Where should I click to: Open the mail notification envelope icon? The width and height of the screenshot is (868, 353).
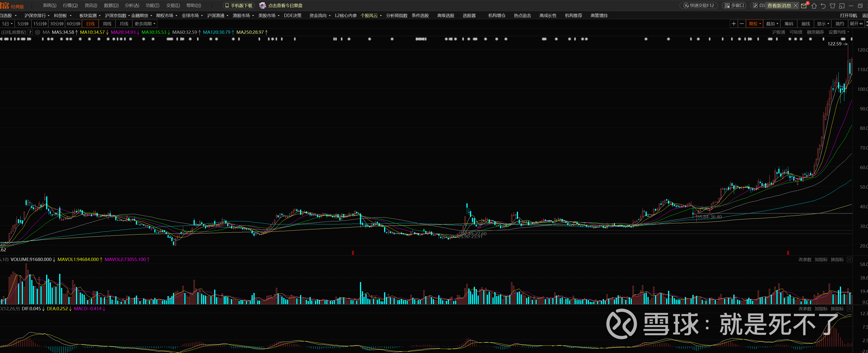click(x=804, y=6)
